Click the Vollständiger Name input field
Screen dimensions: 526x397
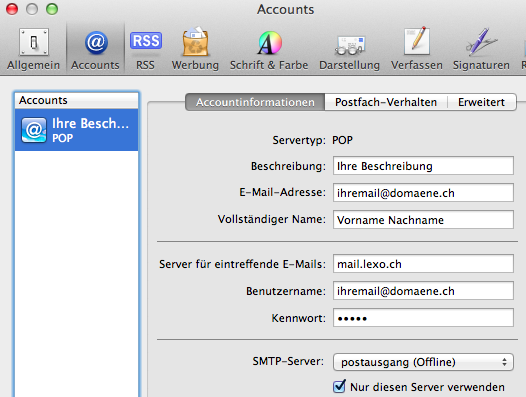(x=423, y=219)
